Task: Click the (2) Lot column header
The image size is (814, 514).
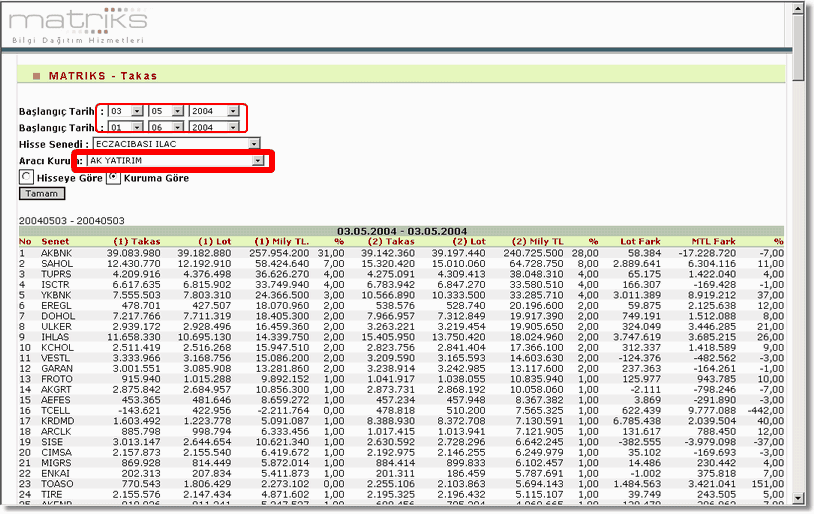Action: point(469,241)
